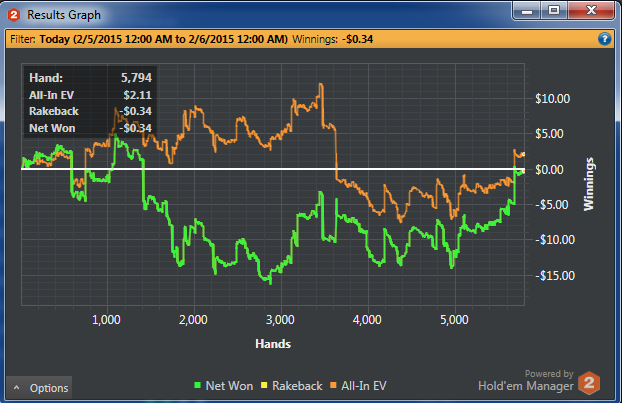Click the 3,000 hands axis label
The height and width of the screenshot is (403, 622).
point(280,320)
